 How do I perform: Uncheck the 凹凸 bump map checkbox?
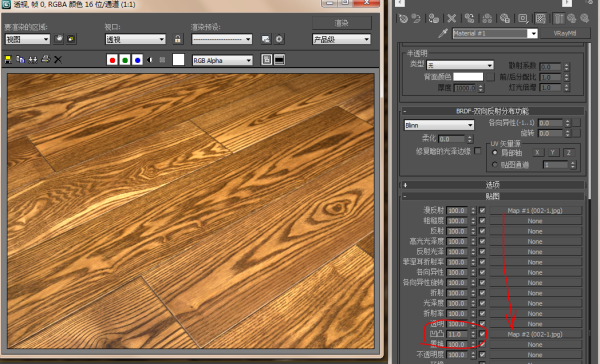[482, 334]
